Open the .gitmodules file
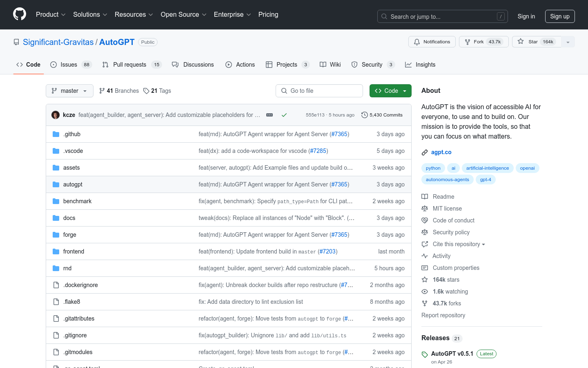588x368 pixels. pyautogui.click(x=78, y=352)
